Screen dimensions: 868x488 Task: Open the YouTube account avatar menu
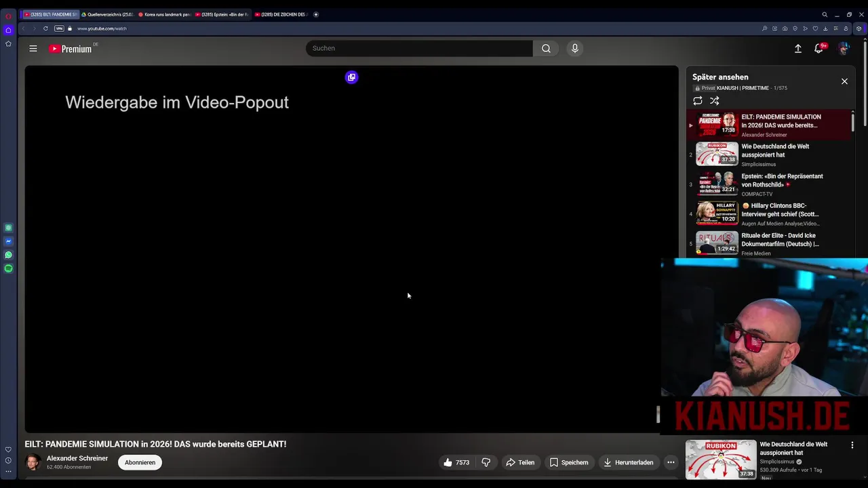pos(844,48)
